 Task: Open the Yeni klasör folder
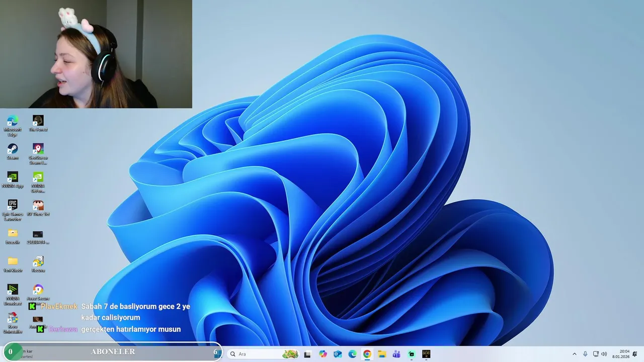coord(13,264)
